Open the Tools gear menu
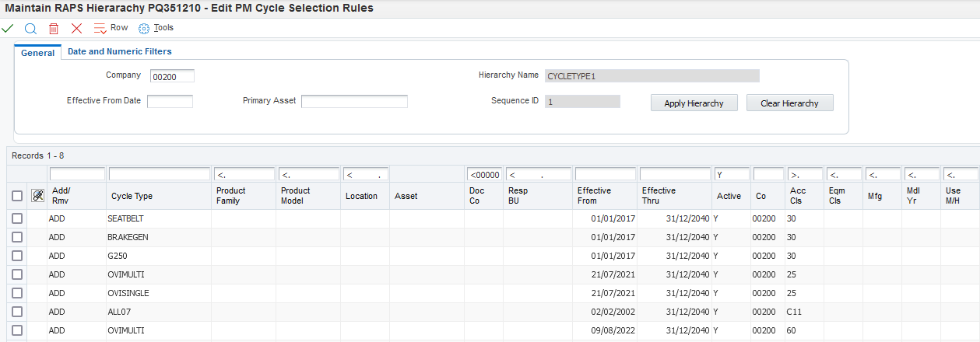This screenshot has width=980, height=342. coord(156,28)
